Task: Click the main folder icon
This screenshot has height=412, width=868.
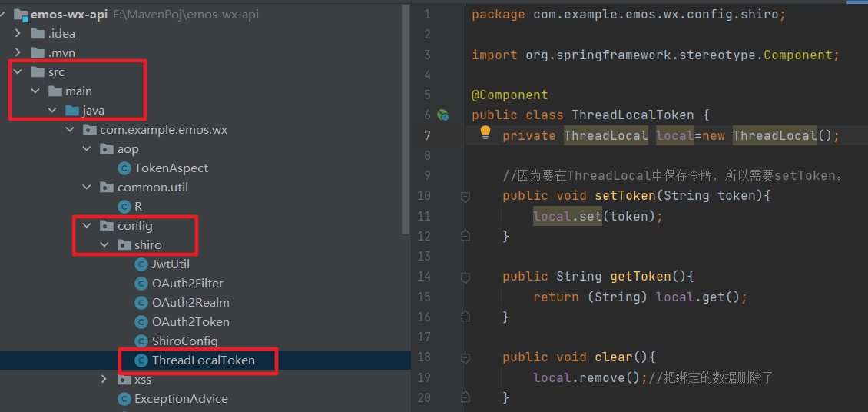Action: click(55, 91)
